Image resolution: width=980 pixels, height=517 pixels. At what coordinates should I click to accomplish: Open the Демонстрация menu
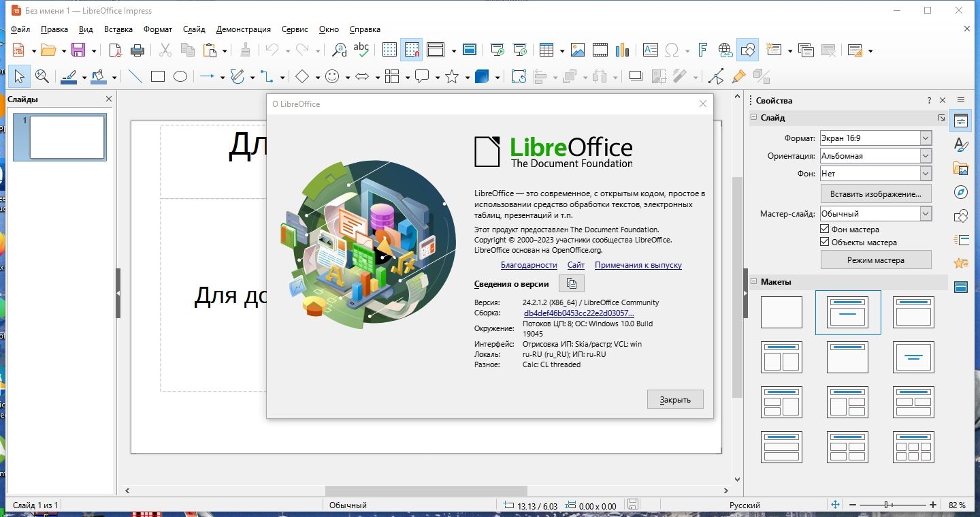pos(244,29)
